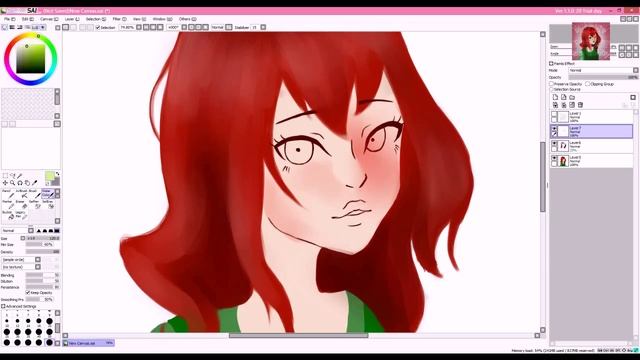Click the zoom out button in toolbar
The width and height of the screenshot is (640, 360).
point(146,27)
